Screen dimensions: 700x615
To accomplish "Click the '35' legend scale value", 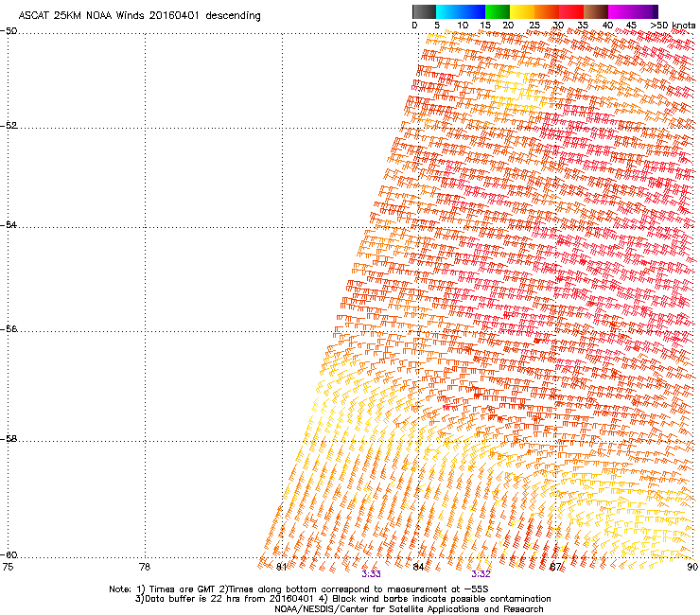I will (x=583, y=26).
